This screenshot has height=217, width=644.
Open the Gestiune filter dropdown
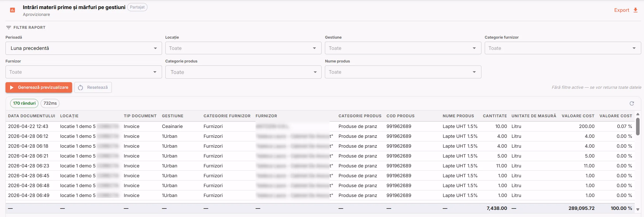(x=403, y=48)
